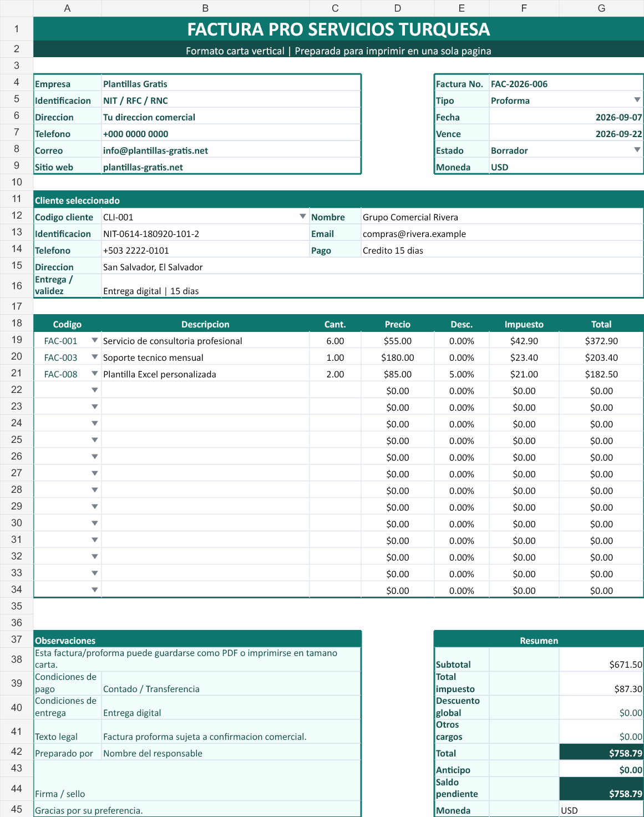Viewport: 644px width, 817px height.
Task: Click the Firma / sello cell
Action: (x=197, y=781)
